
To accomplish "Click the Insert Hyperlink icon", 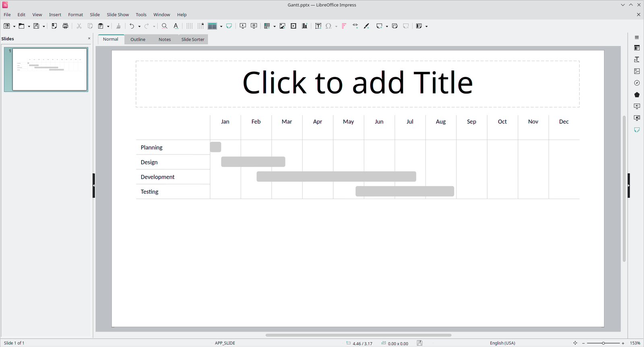I will click(355, 26).
